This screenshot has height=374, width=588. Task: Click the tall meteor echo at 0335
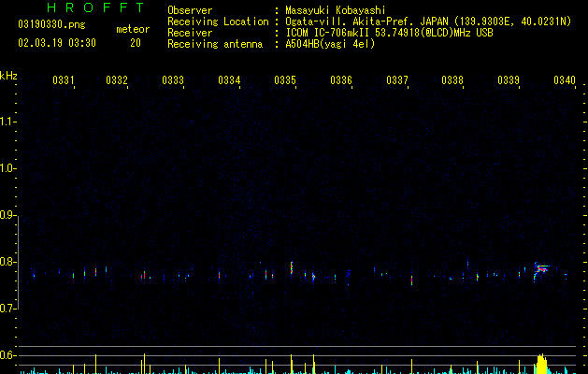[292, 268]
